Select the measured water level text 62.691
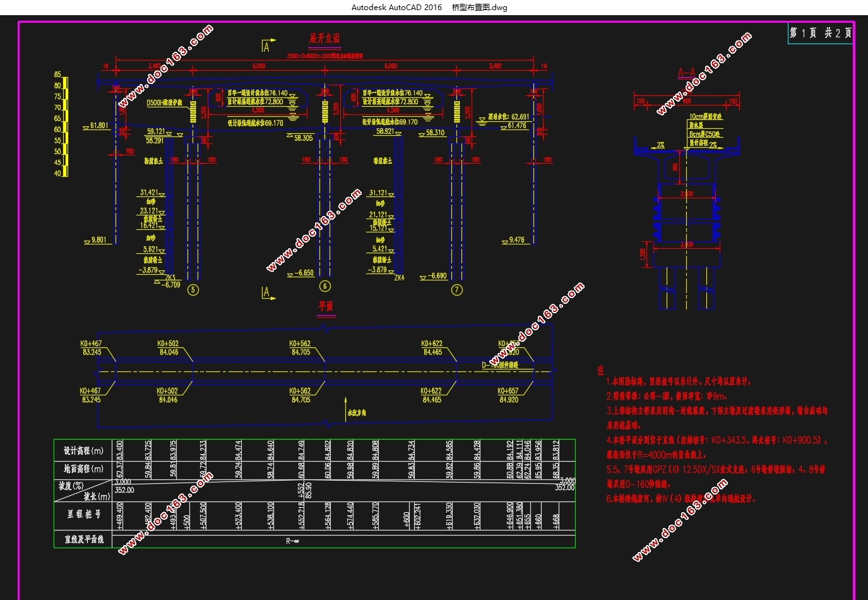The width and height of the screenshot is (868, 600). 509,117
